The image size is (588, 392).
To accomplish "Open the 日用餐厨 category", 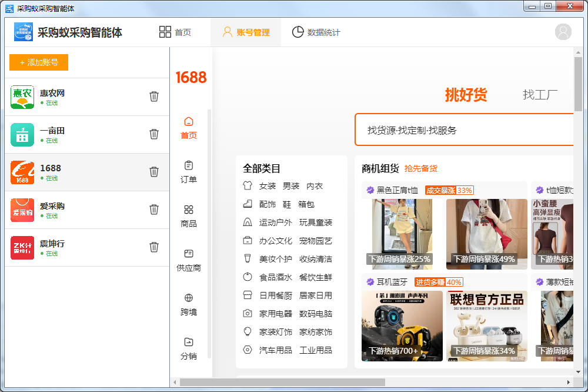I will (275, 295).
